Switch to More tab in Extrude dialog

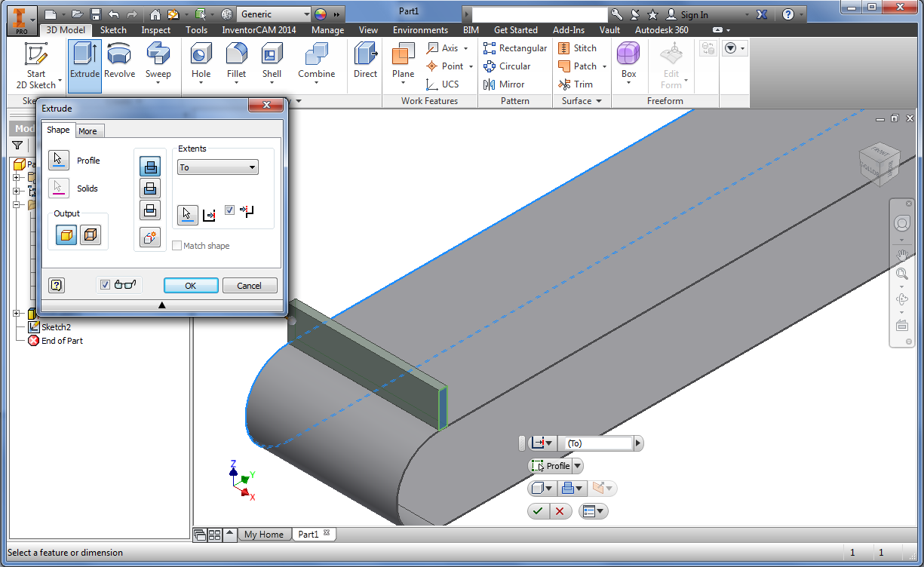tap(88, 131)
